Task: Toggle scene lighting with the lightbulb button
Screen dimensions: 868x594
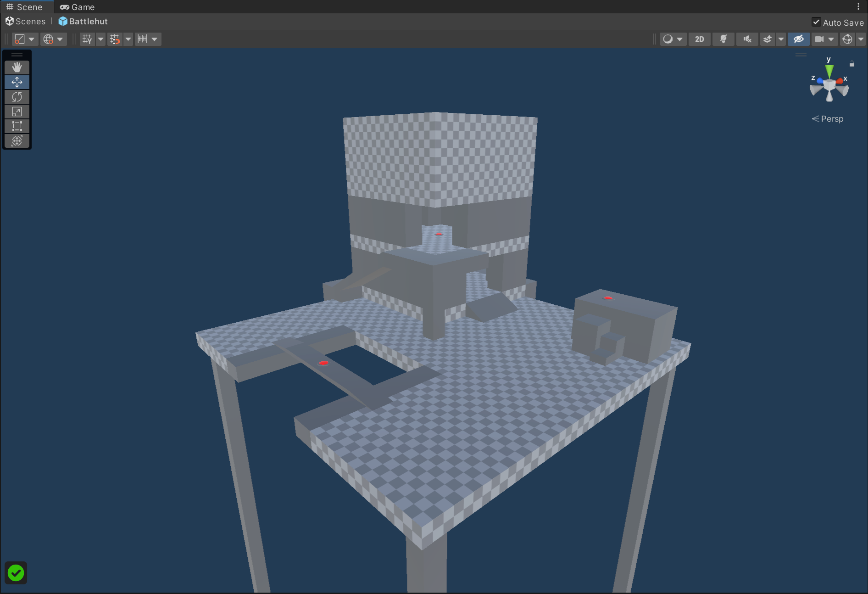Action: (x=723, y=39)
